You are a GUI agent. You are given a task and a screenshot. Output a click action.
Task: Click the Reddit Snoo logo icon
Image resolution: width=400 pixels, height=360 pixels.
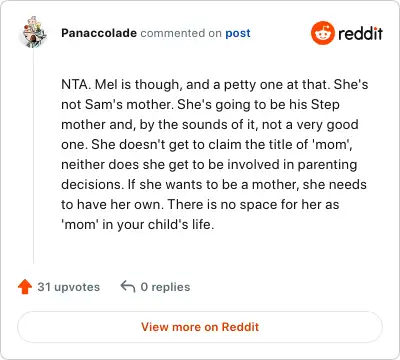[322, 33]
